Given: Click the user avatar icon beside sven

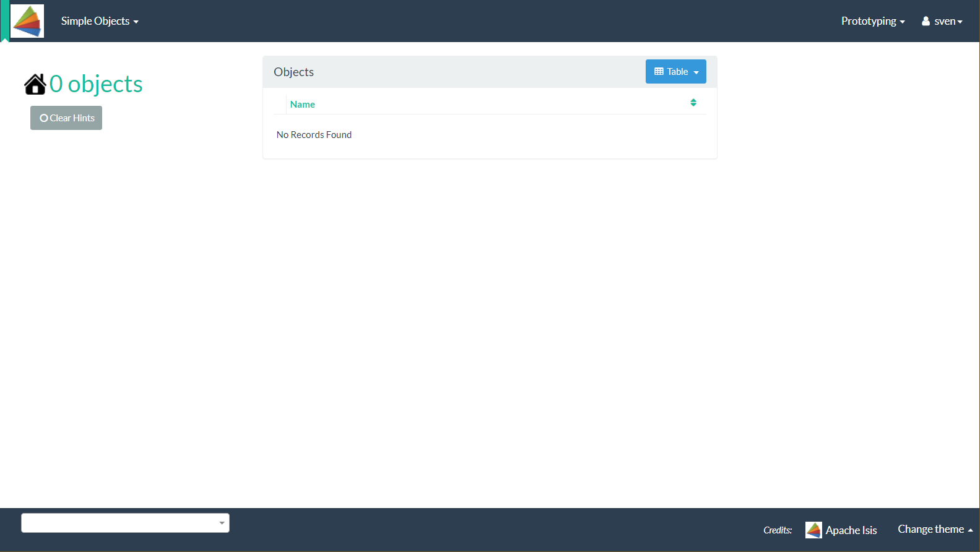Looking at the screenshot, I should (926, 21).
